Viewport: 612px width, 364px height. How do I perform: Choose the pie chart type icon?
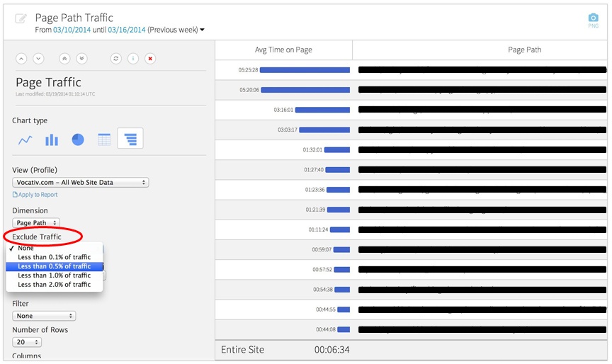pos(78,140)
